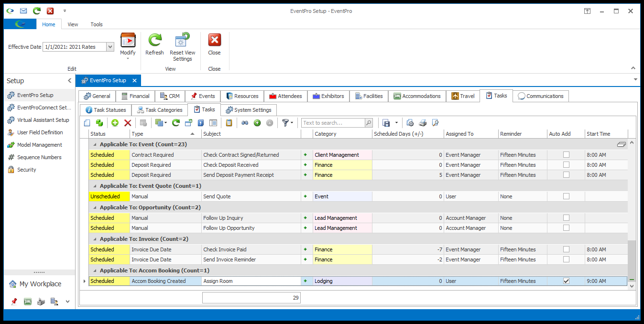Close the EventPro Setup document tab
Image resolution: width=644 pixels, height=324 pixels.
pos(134,81)
